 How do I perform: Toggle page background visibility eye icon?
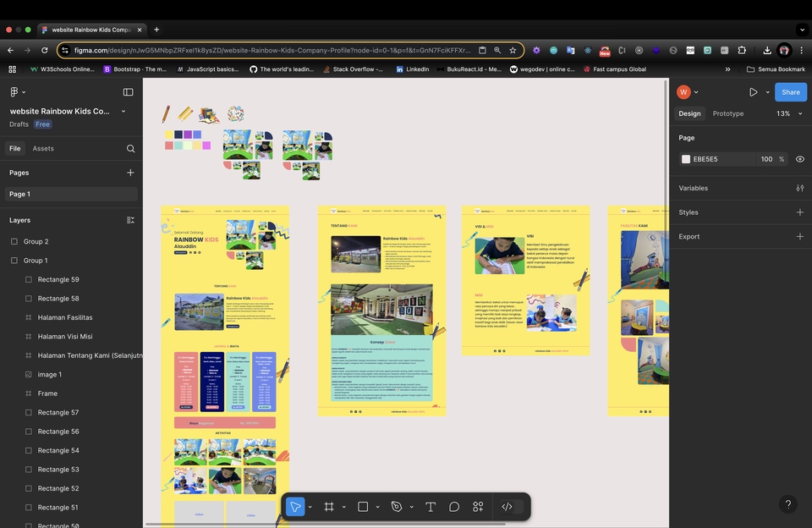pyautogui.click(x=799, y=159)
